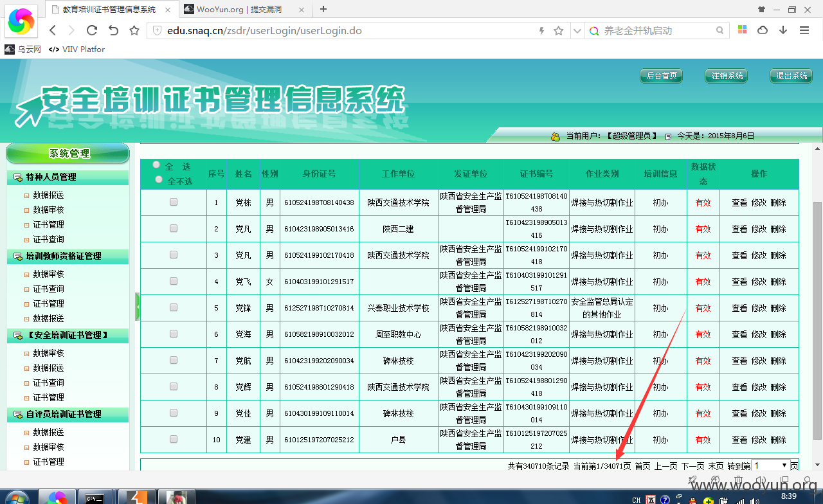Viewport: 823px width, 504px height.
Task: Check the checkbox for row 1 党栋
Action: 174,202
